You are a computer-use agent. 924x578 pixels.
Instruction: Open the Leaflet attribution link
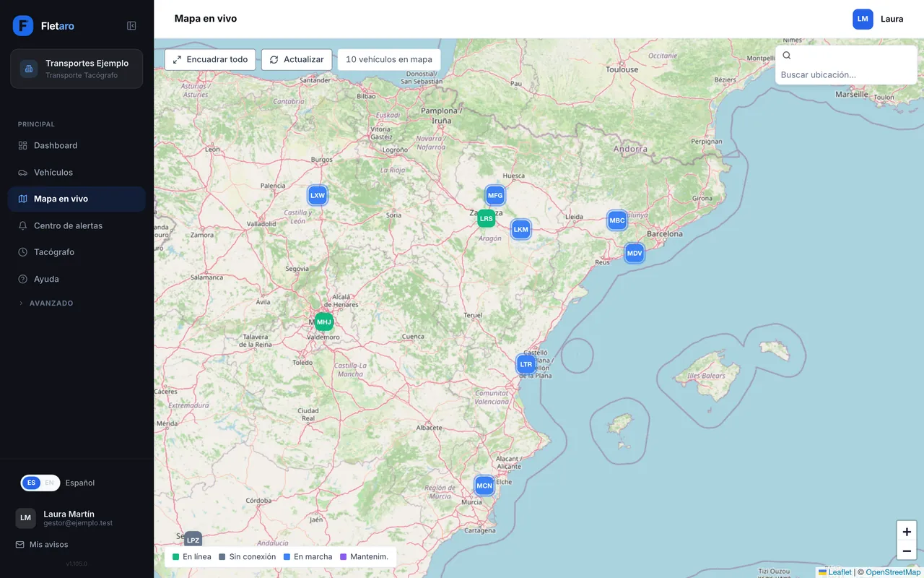834,572
